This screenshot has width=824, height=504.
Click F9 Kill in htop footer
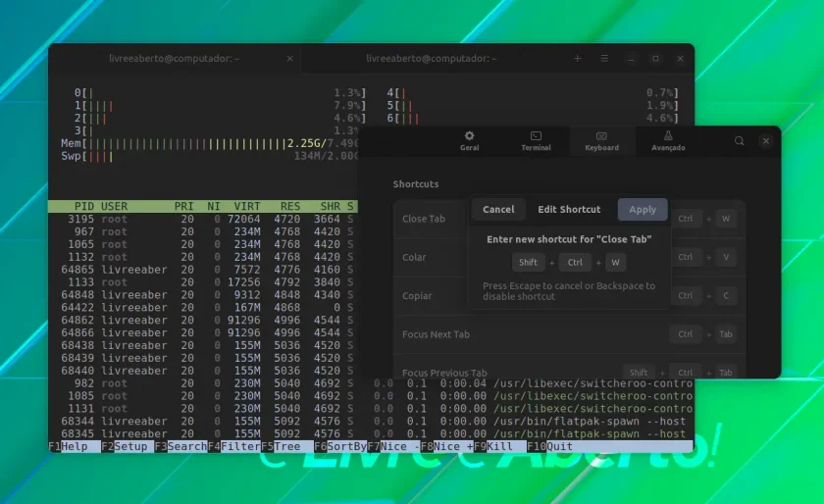[492, 446]
